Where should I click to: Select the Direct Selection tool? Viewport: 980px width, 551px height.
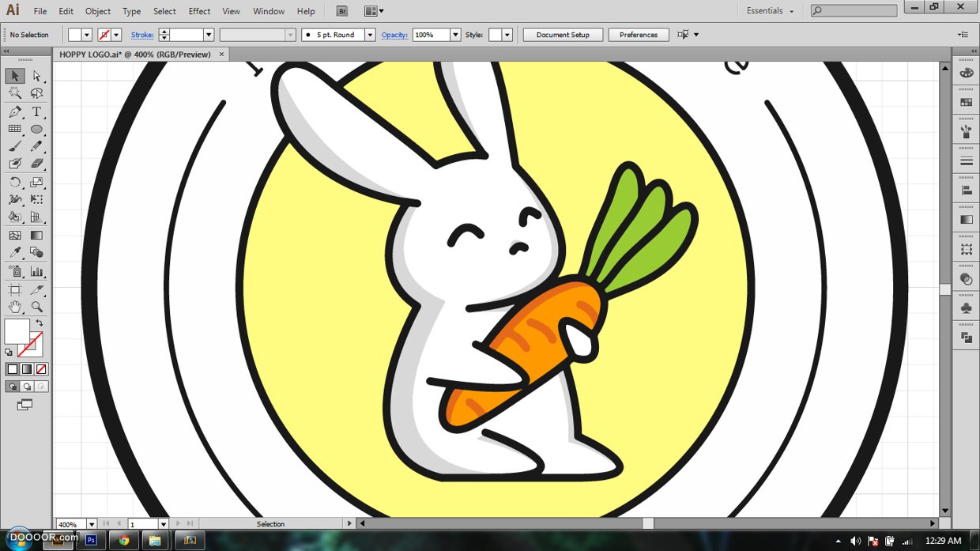click(x=36, y=76)
